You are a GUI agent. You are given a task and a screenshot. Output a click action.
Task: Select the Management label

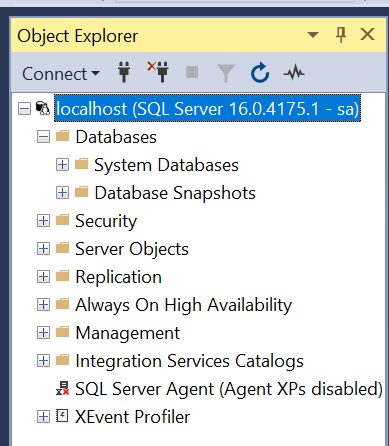128,333
